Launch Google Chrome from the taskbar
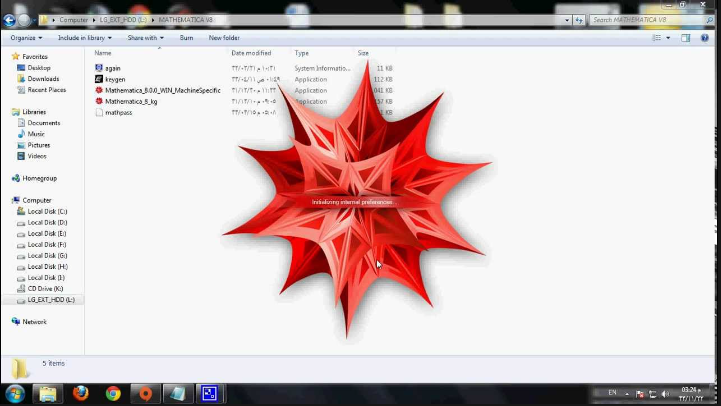This screenshot has height=406, width=721. (x=113, y=394)
